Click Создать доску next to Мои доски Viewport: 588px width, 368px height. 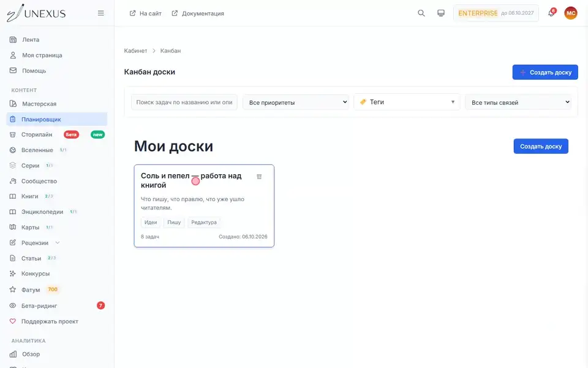[541, 146]
